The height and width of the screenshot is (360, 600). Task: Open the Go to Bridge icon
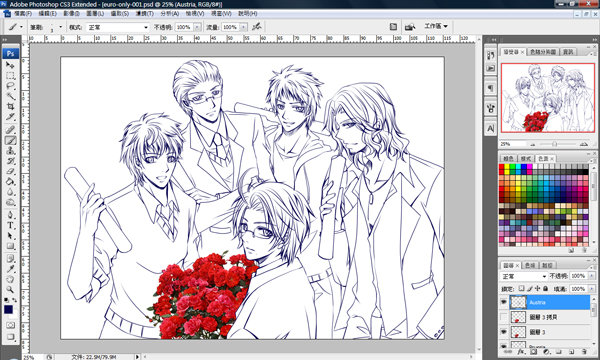pos(410,27)
